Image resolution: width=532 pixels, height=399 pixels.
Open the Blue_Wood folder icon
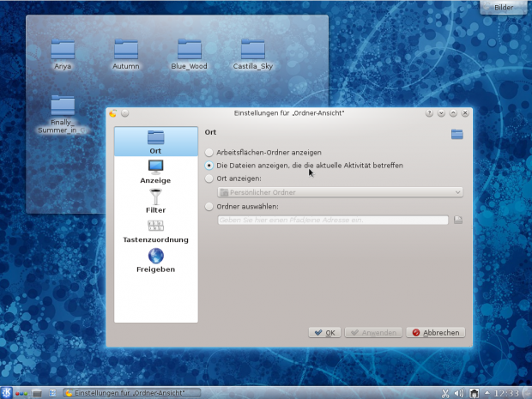(x=190, y=54)
